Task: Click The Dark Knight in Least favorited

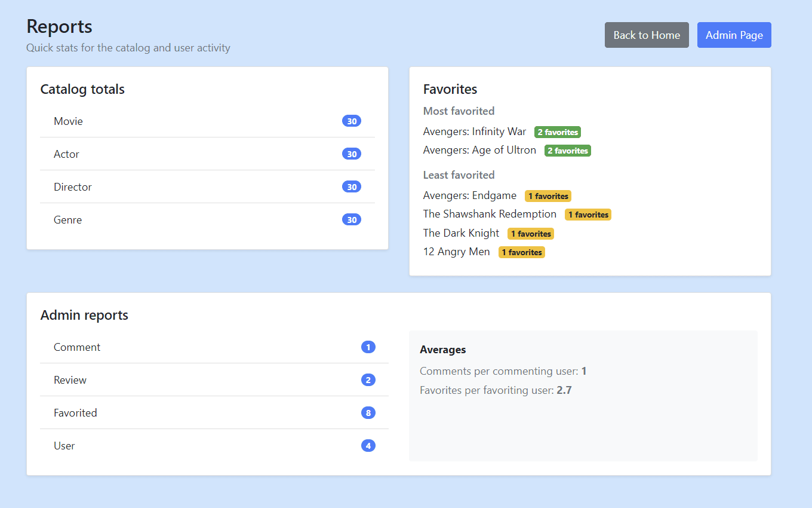Action: (461, 233)
